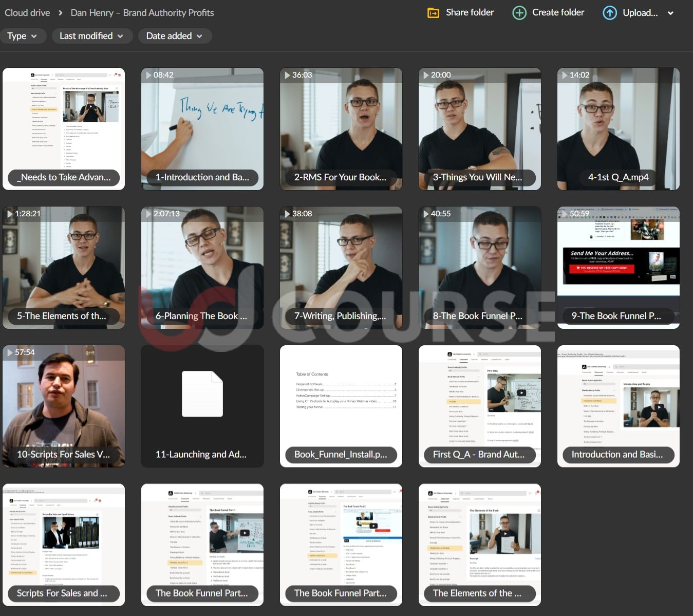The width and height of the screenshot is (693, 616).
Task: Click the Create folder plus icon
Action: (519, 13)
